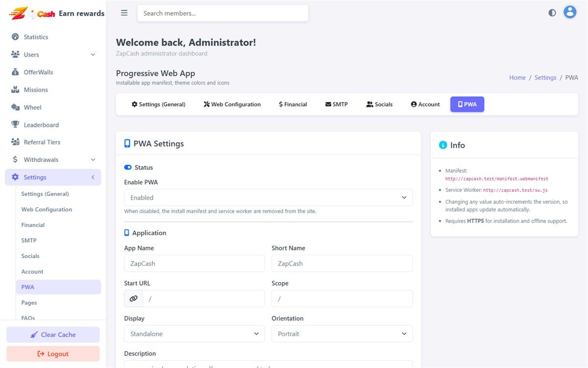This screenshot has height=368, width=588.
Task: Click the Users group icon
Action: pos(15,54)
